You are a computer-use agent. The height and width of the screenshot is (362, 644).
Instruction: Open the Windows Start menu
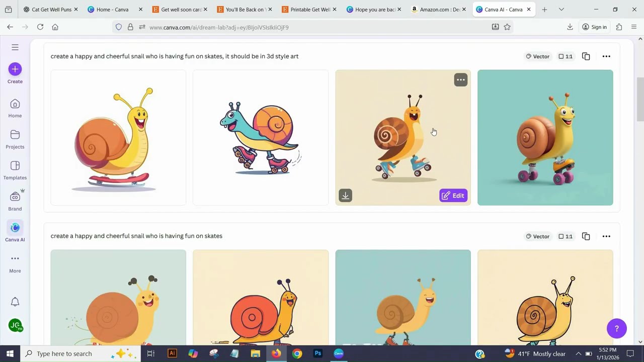(10, 353)
